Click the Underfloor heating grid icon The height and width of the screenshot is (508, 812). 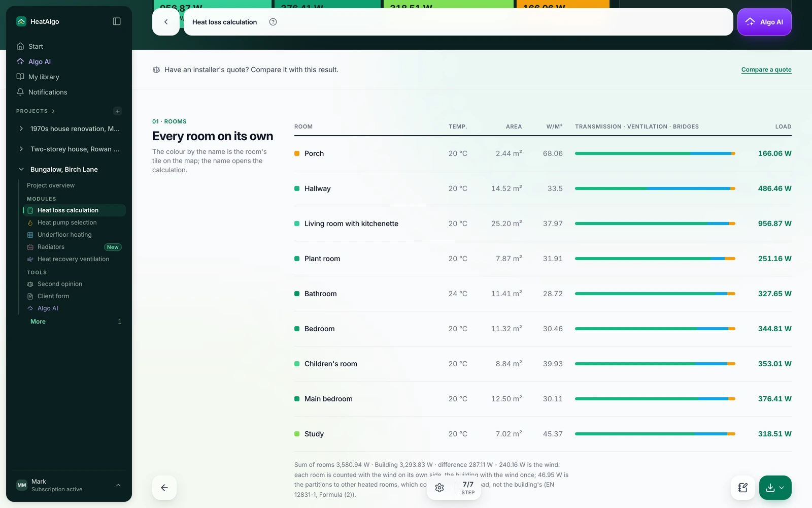[30, 235]
